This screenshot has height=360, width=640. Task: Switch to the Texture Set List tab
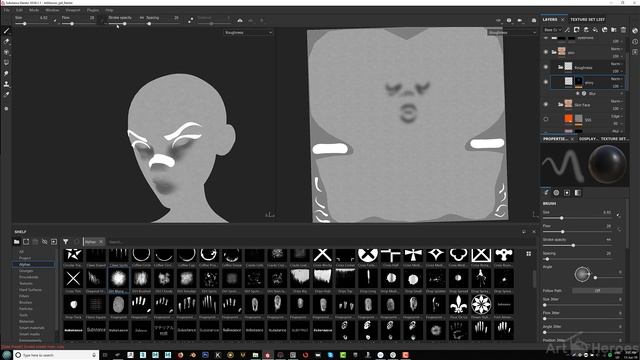tap(587, 20)
